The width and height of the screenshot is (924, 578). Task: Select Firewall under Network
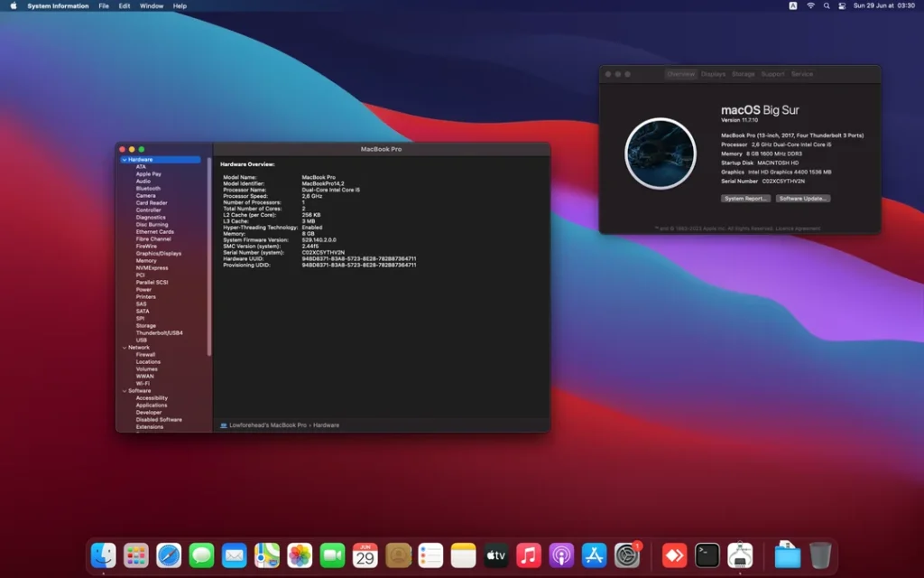145,355
